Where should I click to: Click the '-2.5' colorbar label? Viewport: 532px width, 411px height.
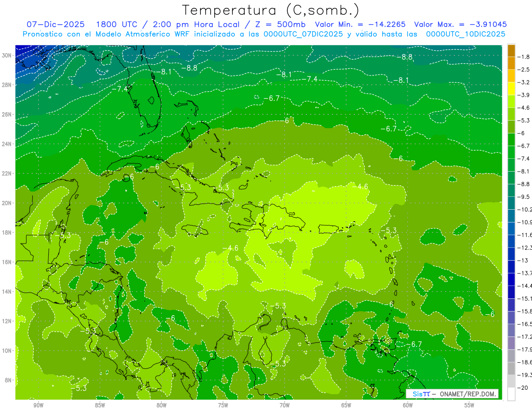tap(524, 70)
